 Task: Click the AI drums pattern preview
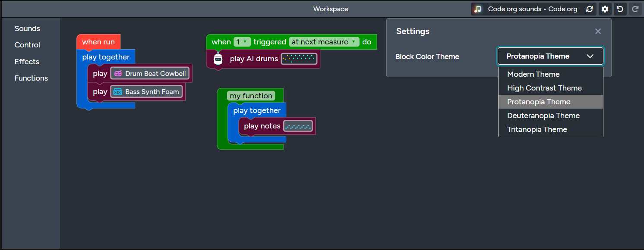click(299, 58)
